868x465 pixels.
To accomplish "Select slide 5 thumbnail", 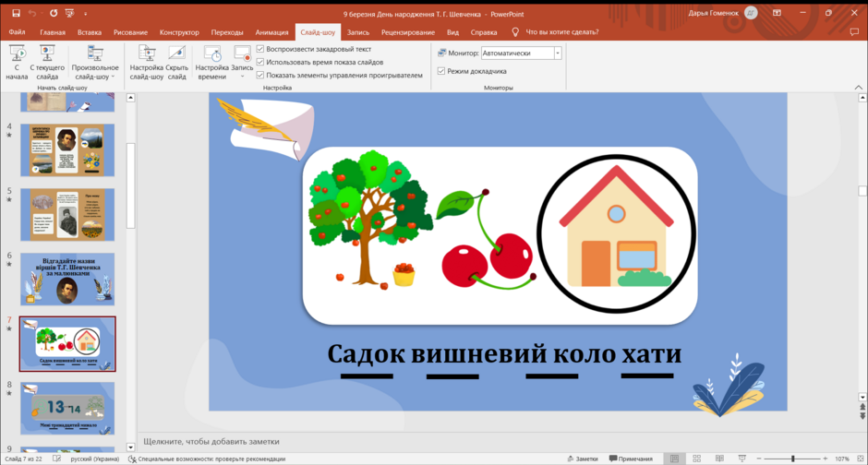I will click(x=67, y=215).
